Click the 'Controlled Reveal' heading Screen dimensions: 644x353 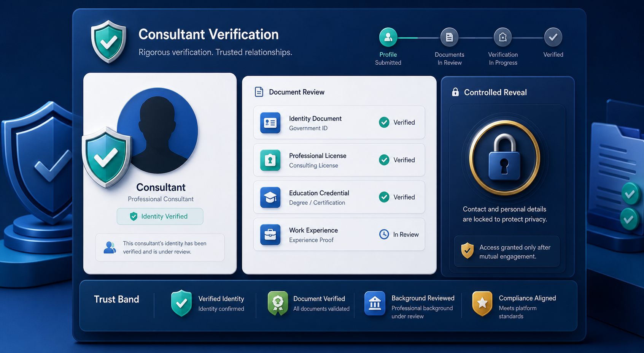pyautogui.click(x=495, y=92)
